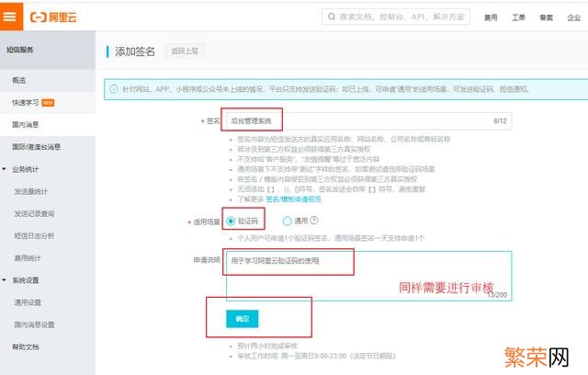Open 费用 in the top navigation

(x=491, y=17)
